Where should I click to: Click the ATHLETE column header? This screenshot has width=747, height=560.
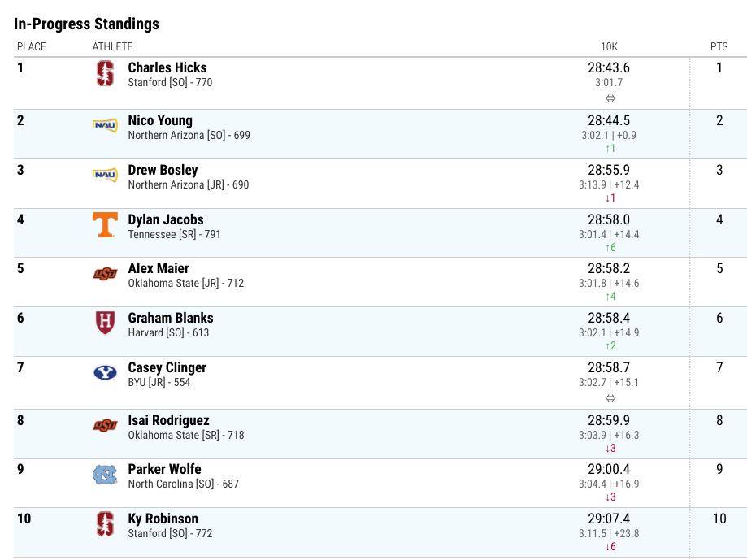tap(112, 46)
